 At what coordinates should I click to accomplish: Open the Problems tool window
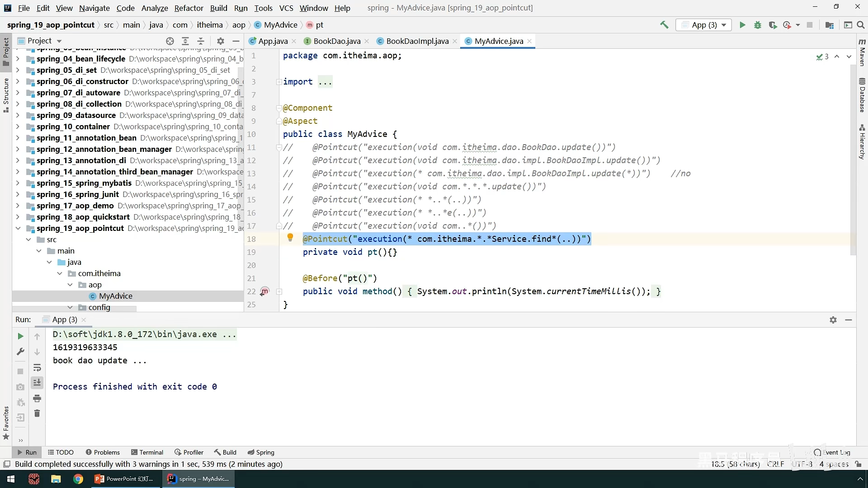(103, 452)
